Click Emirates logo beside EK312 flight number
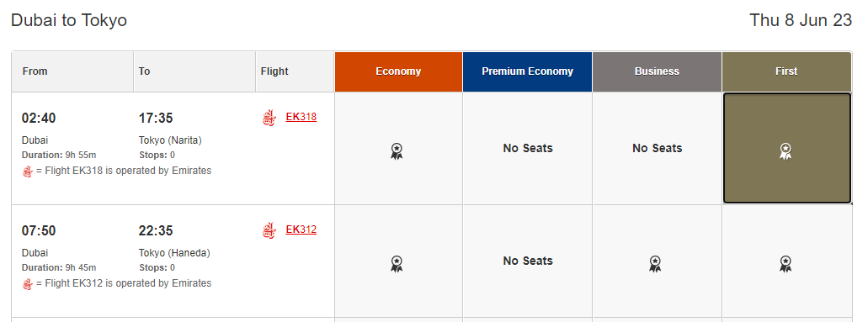The image size is (868, 322). tap(269, 230)
